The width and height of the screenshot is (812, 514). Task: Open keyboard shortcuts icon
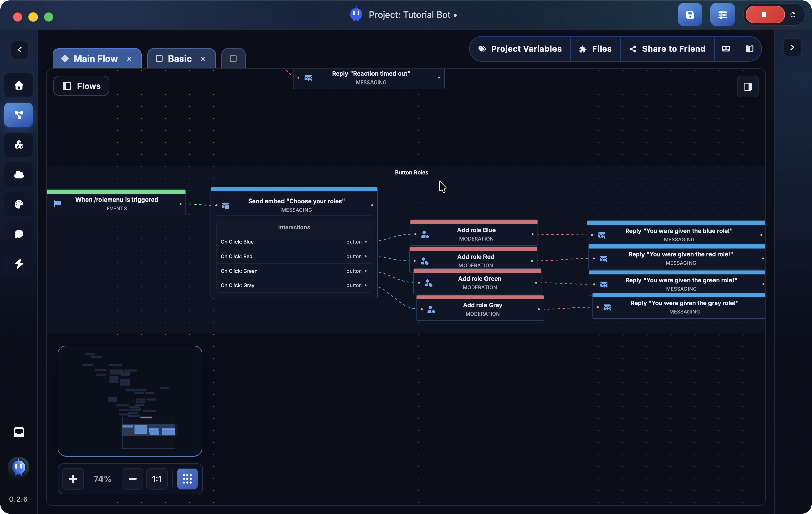[x=726, y=49]
